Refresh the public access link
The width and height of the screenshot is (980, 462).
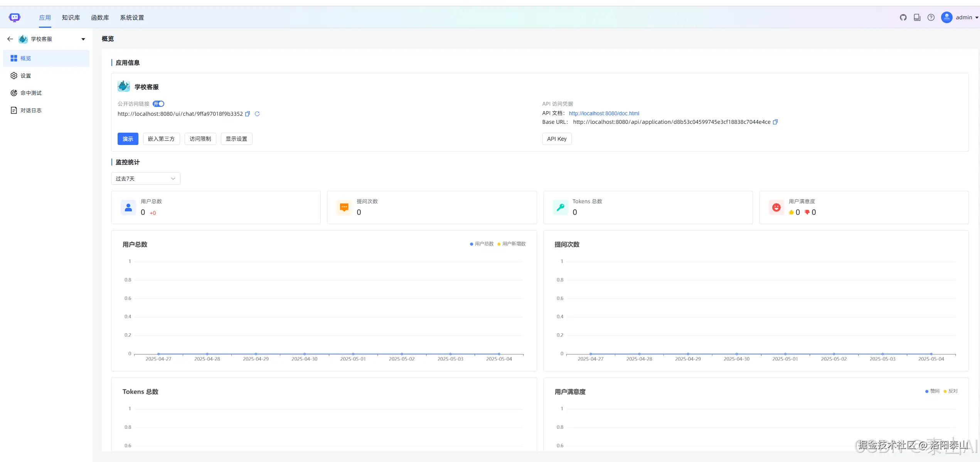click(257, 114)
